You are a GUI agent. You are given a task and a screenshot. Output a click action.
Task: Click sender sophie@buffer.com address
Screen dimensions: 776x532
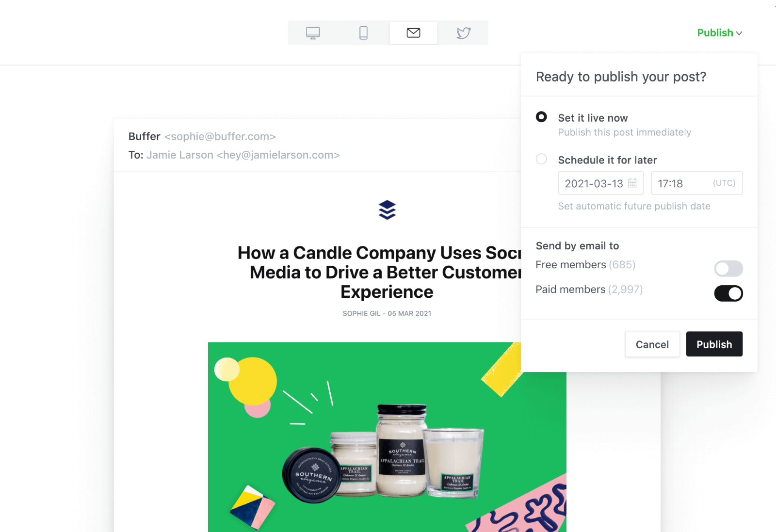click(220, 137)
